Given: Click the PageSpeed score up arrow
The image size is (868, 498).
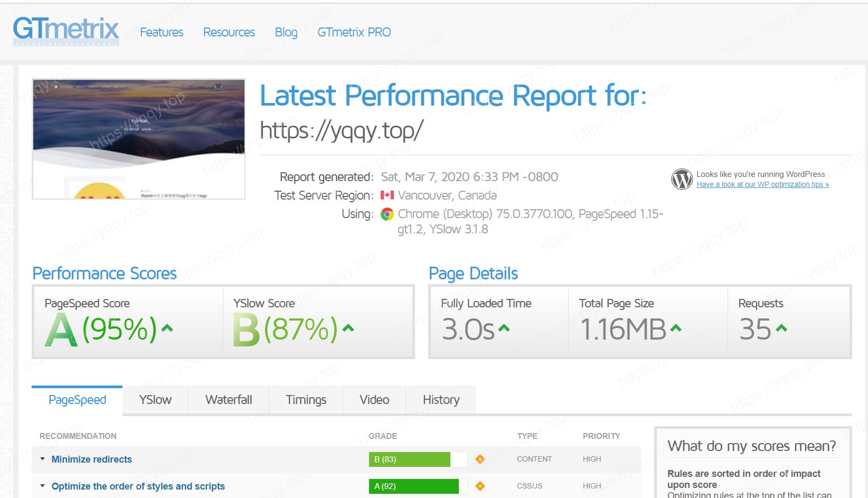Looking at the screenshot, I should coord(167,328).
